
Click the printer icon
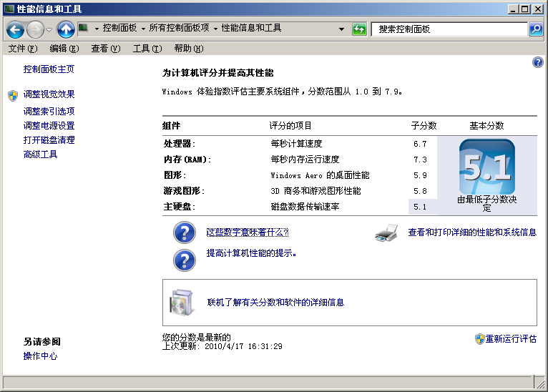click(x=386, y=233)
